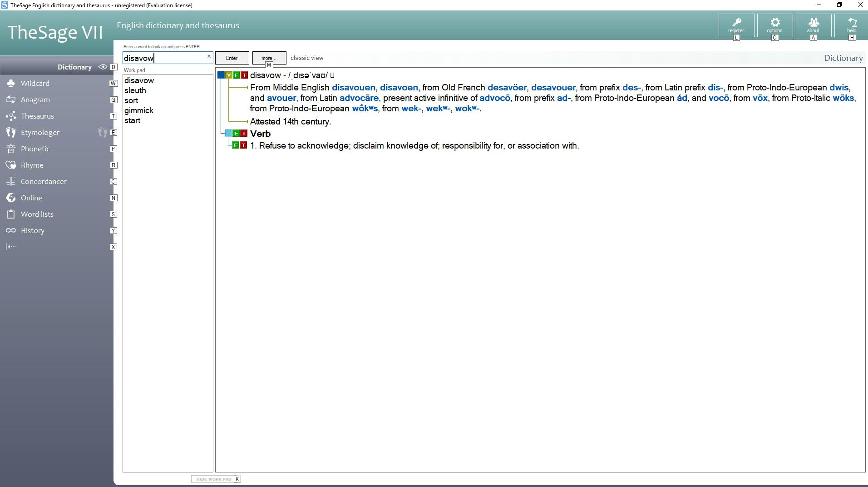Follow the dwis link
The width and height of the screenshot is (868, 487).
[x=839, y=88]
